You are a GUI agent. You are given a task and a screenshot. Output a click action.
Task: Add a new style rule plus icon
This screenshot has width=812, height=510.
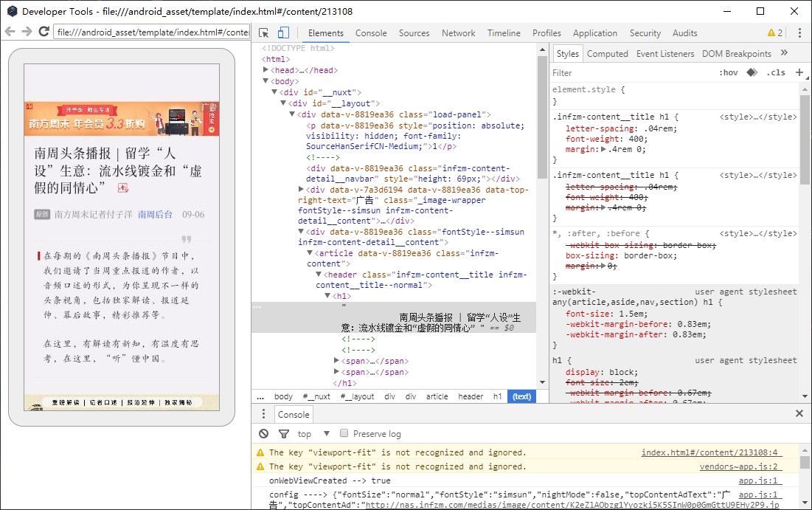click(x=799, y=72)
